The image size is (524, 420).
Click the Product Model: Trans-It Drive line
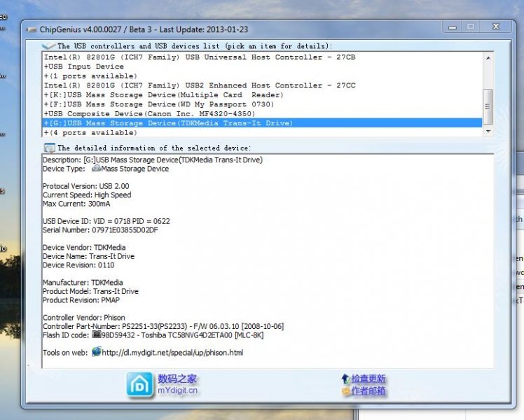(90, 291)
